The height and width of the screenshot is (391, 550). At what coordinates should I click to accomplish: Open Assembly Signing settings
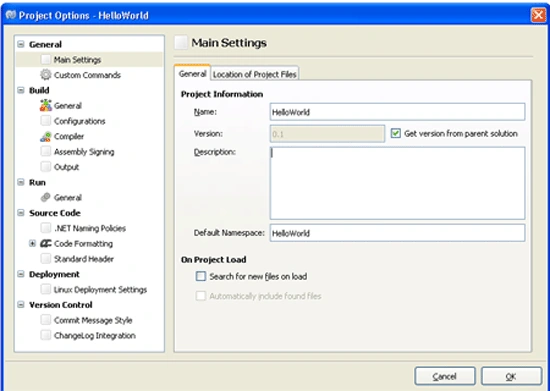pos(84,151)
